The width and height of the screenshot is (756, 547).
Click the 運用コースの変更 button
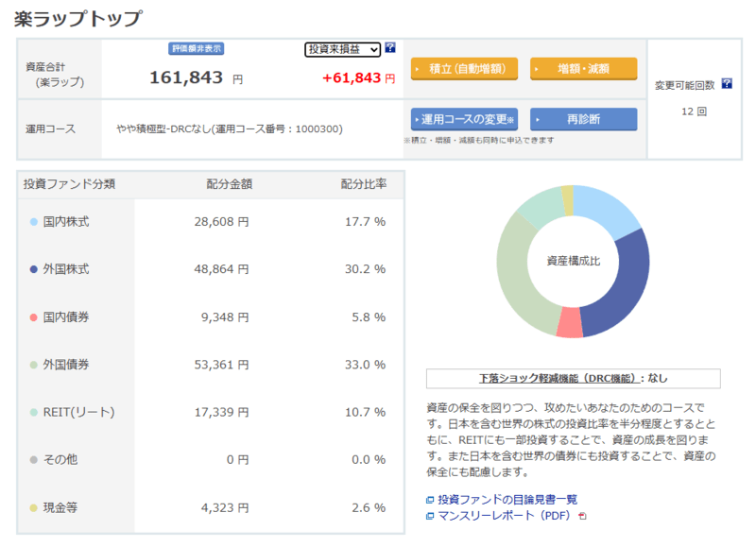464,120
